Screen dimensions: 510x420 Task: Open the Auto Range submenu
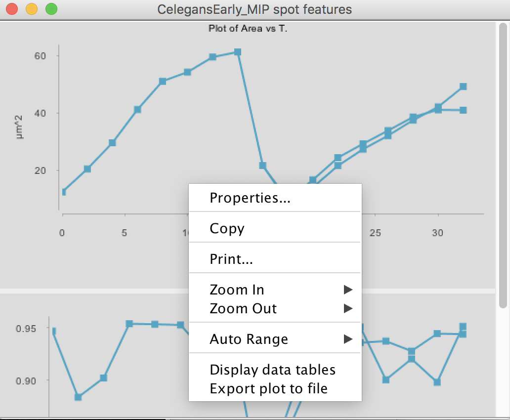click(275, 339)
